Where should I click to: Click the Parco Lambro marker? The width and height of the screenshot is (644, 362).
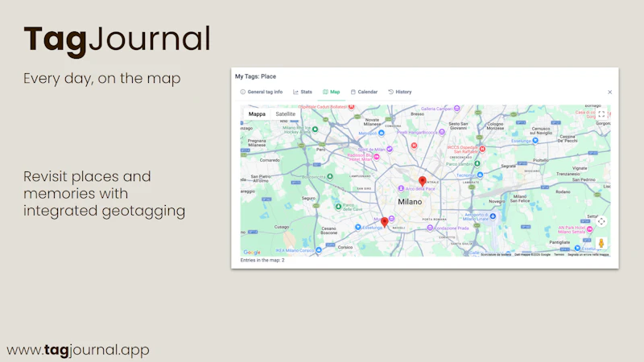[x=477, y=163]
